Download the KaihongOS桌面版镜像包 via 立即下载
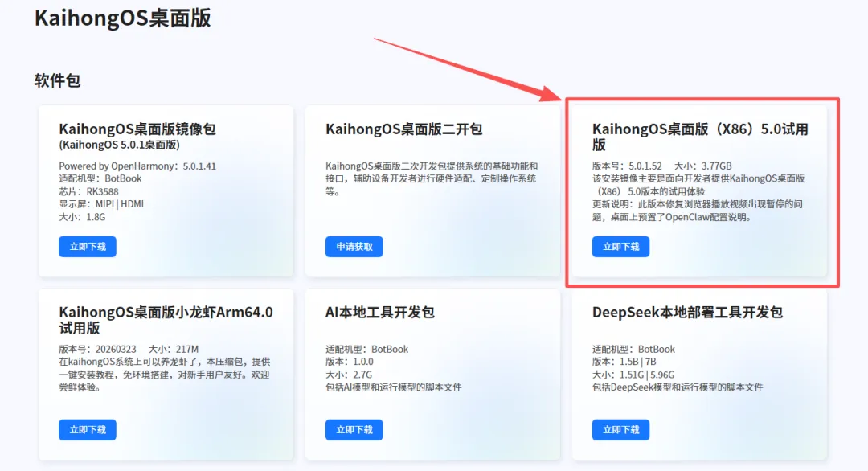Viewport: 868px width, 471px height. point(88,247)
